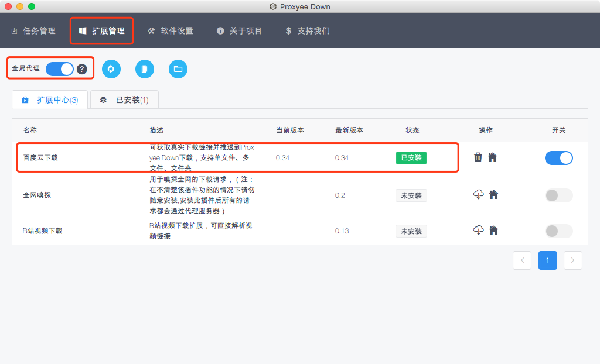Open the 软件设置 menu item
This screenshot has width=600, height=364.
(171, 30)
